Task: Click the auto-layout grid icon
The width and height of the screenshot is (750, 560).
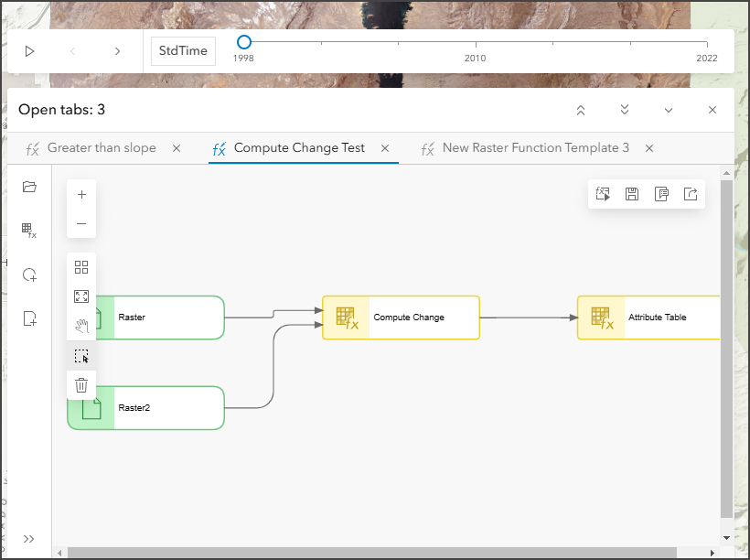Action: (x=81, y=267)
